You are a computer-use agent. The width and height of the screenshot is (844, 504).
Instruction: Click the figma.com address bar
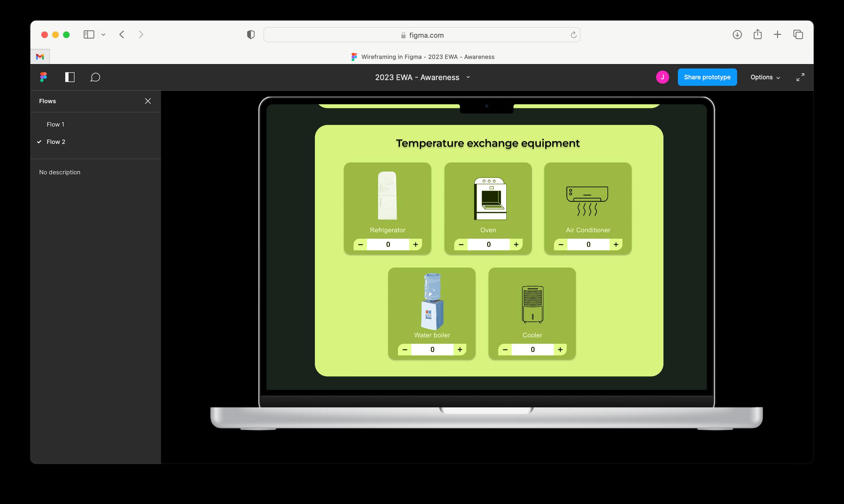pyautogui.click(x=421, y=35)
